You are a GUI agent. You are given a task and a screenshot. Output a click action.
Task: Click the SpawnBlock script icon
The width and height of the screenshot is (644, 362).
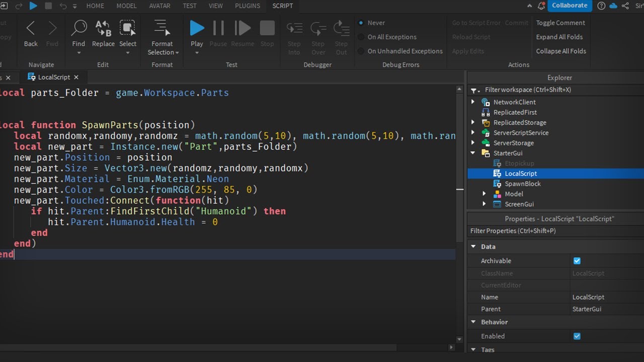[x=497, y=184]
